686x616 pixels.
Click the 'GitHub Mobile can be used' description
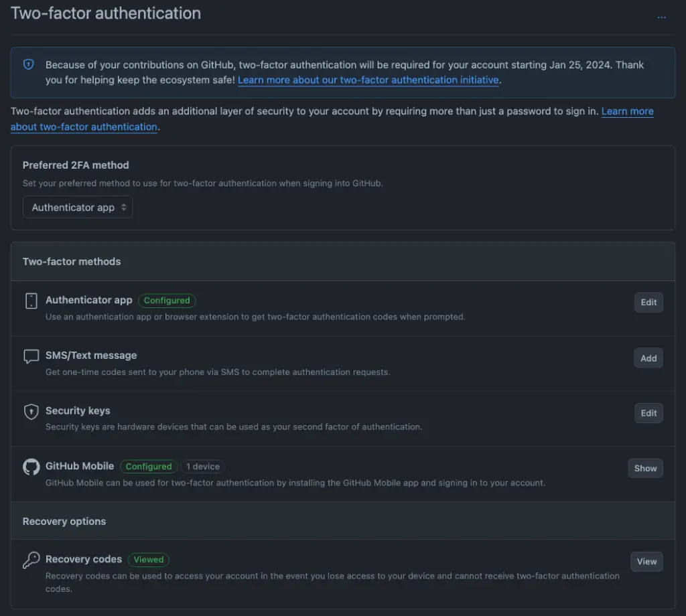coord(295,483)
